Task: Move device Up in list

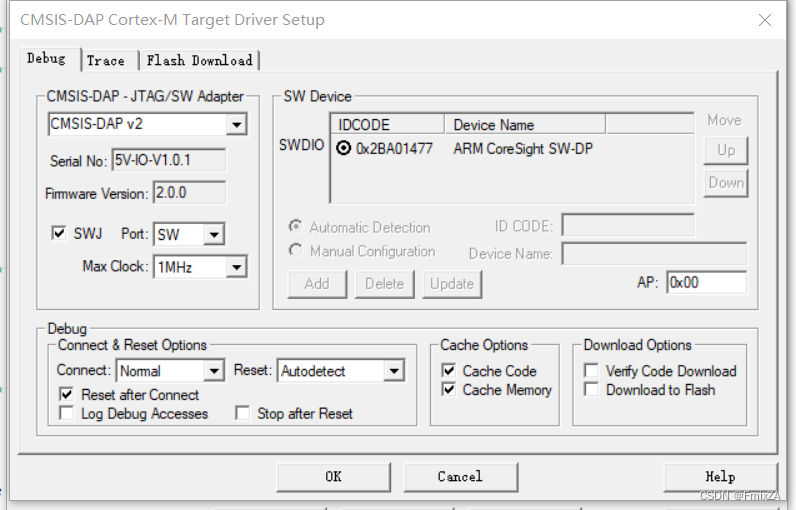Action: point(726,150)
